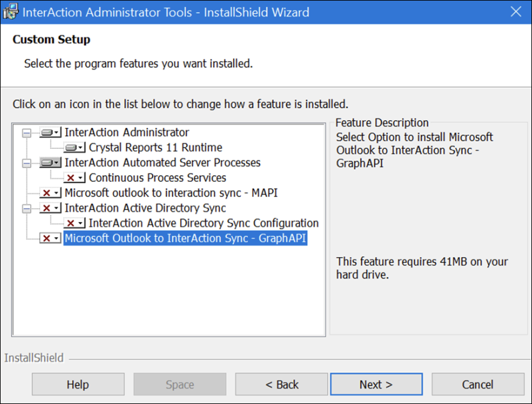Open red X icon for outlook sync MAPI
Screen dimensions: 532x404
pyautogui.click(x=50, y=193)
